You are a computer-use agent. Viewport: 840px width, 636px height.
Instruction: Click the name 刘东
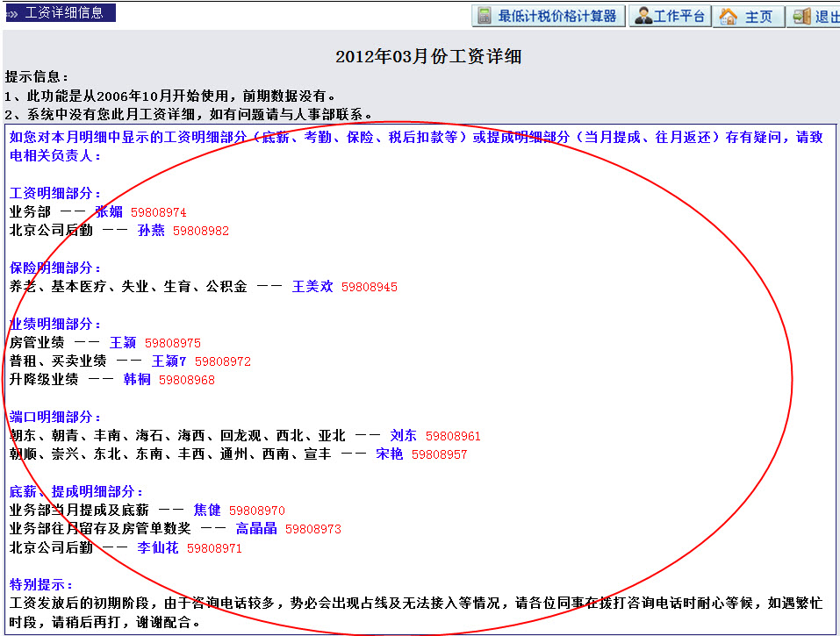(404, 436)
